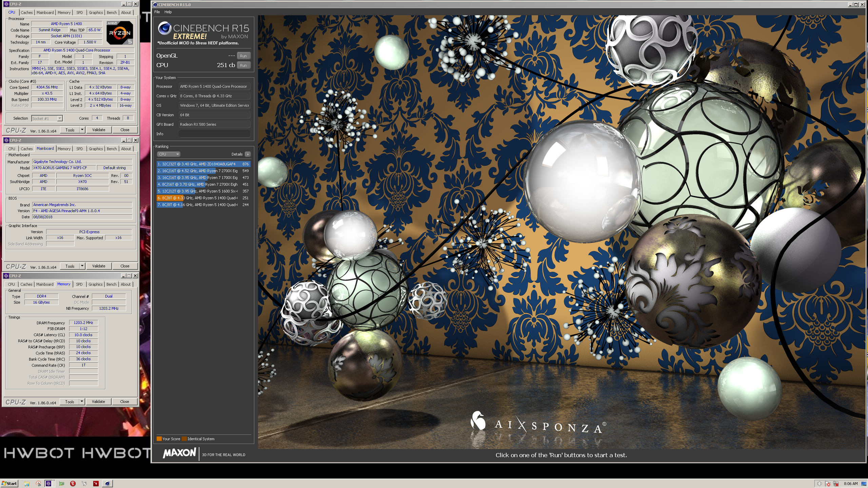Open the green graphics card icon on taskbar
Viewport: 868px width, 488px height.
pyautogui.click(x=61, y=484)
